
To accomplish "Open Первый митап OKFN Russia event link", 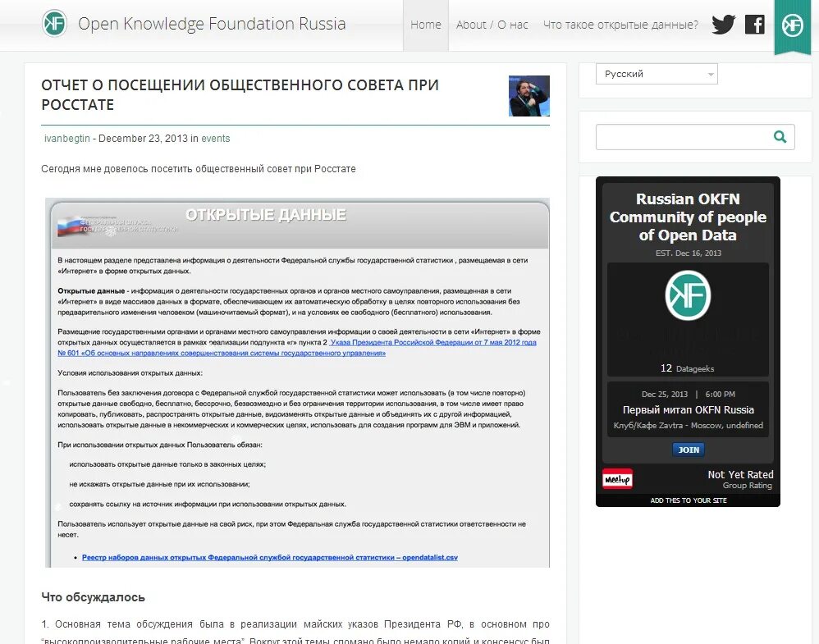I will [689, 409].
